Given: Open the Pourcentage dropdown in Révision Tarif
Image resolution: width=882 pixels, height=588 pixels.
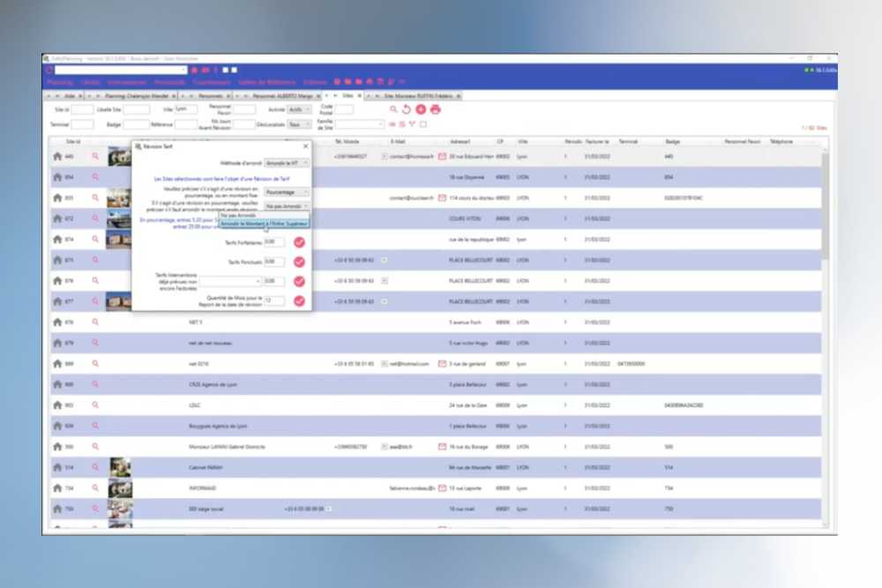Looking at the screenshot, I should click(288, 191).
